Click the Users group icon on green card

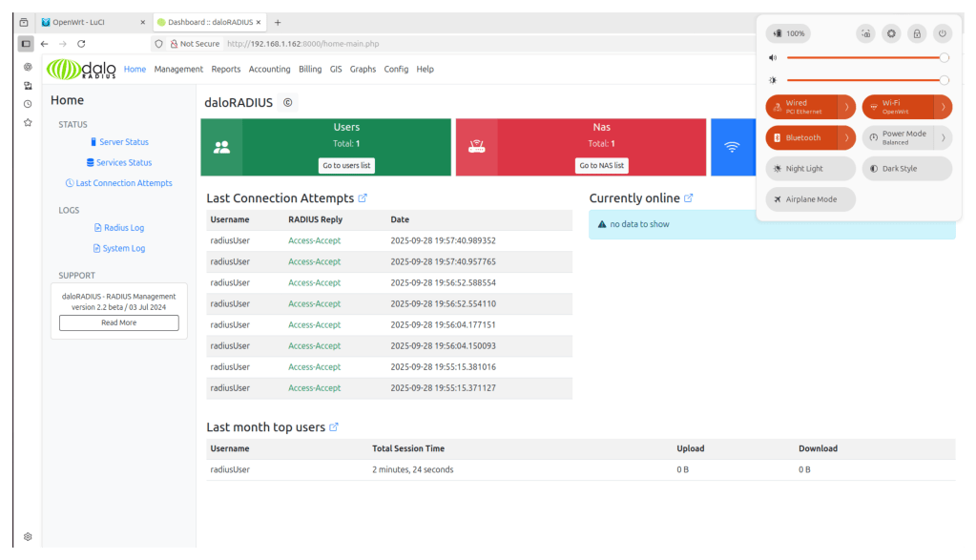(221, 147)
